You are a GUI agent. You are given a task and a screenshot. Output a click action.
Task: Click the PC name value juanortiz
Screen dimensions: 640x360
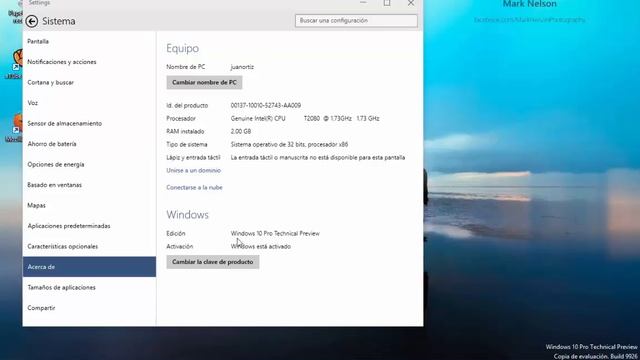click(242, 67)
